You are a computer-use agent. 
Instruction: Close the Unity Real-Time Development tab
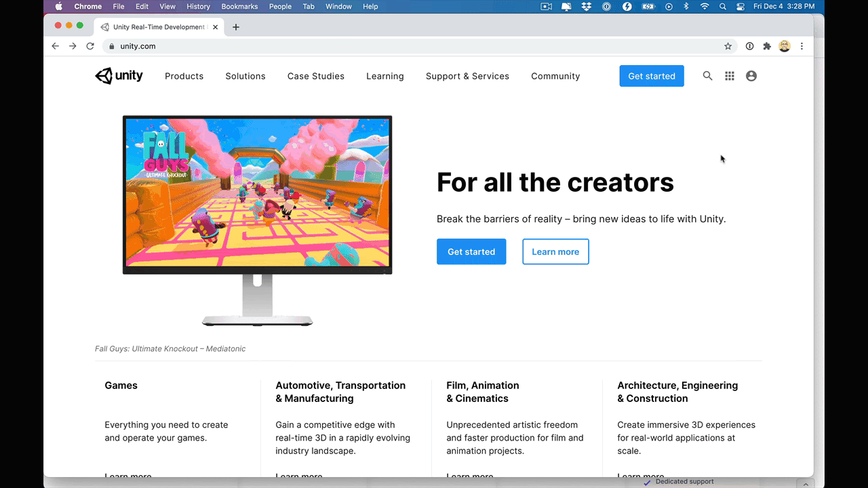point(216,27)
